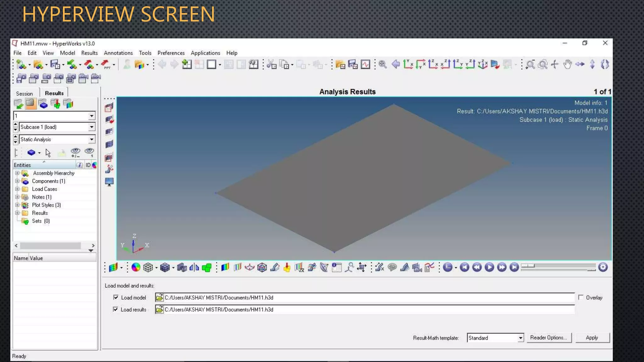Screen dimensions: 644x362
Task: Expand the Plot Styles (3) tree node
Action: 17,205
